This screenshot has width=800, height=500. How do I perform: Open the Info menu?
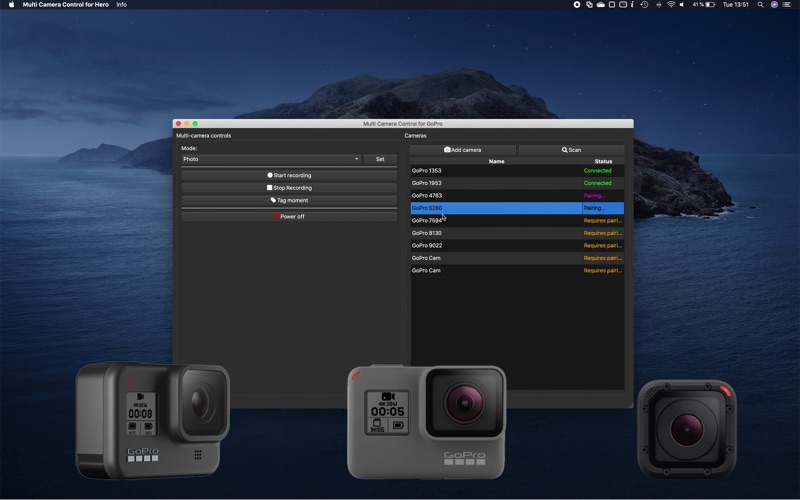[x=121, y=5]
